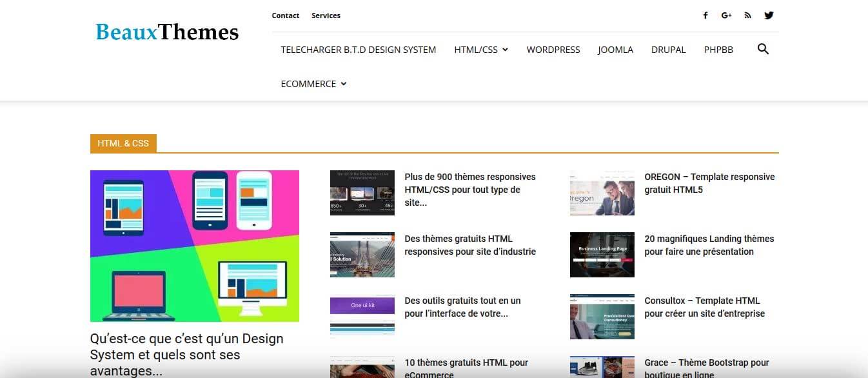The height and width of the screenshot is (378, 868).
Task: Open the search magnifier icon
Action: pyautogui.click(x=763, y=49)
